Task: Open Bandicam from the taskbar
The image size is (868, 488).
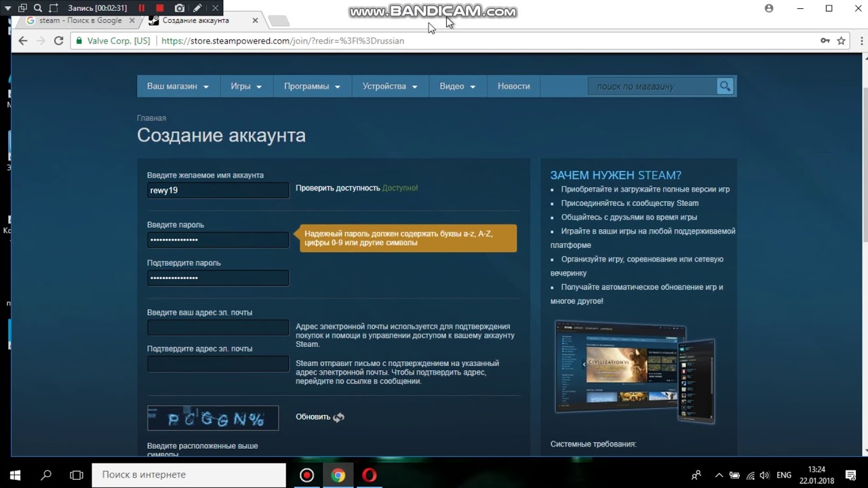Action: (307, 475)
